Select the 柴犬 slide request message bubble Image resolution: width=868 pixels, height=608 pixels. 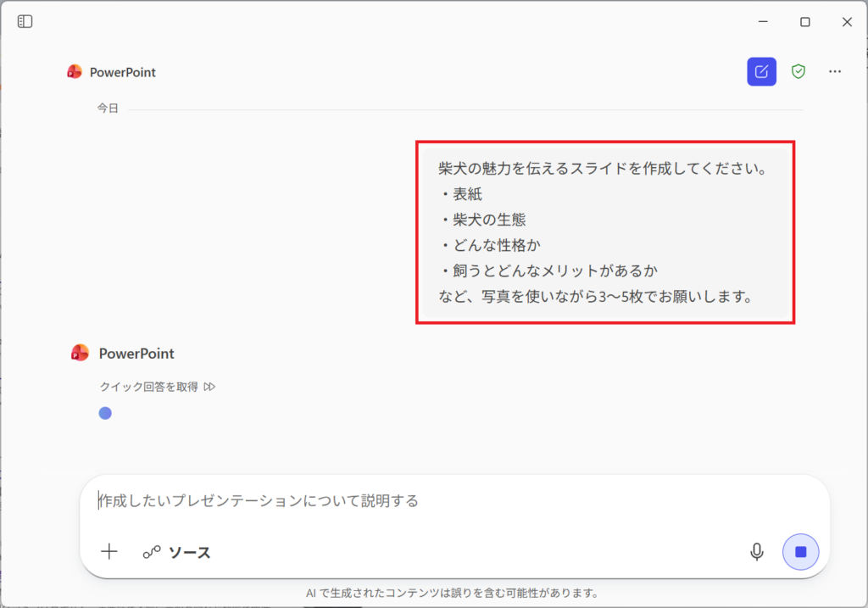click(604, 232)
